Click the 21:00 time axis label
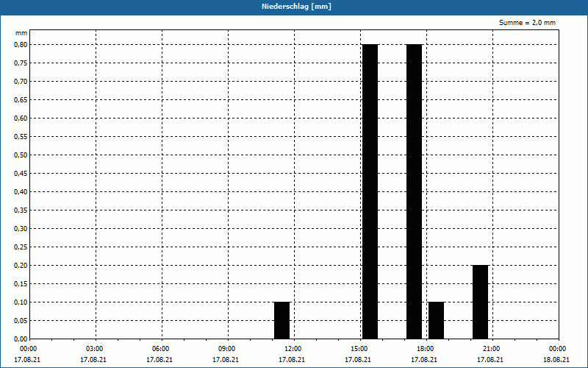This screenshot has height=368, width=588. click(491, 349)
